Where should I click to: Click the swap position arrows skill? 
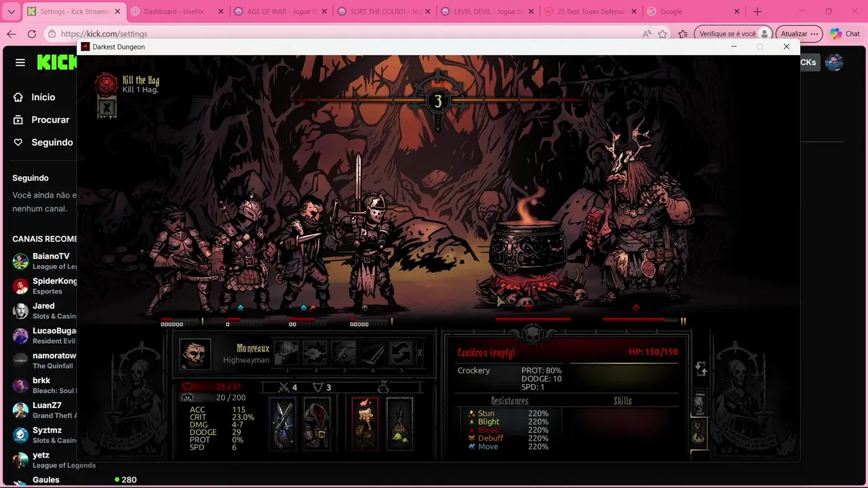[x=401, y=352]
